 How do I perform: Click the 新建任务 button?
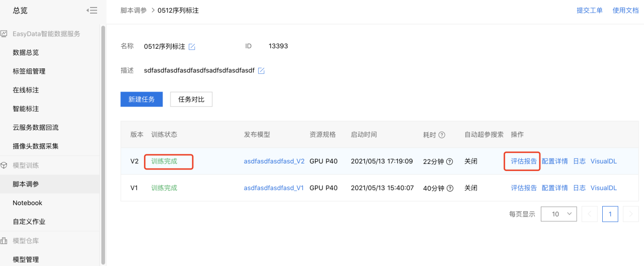141,99
